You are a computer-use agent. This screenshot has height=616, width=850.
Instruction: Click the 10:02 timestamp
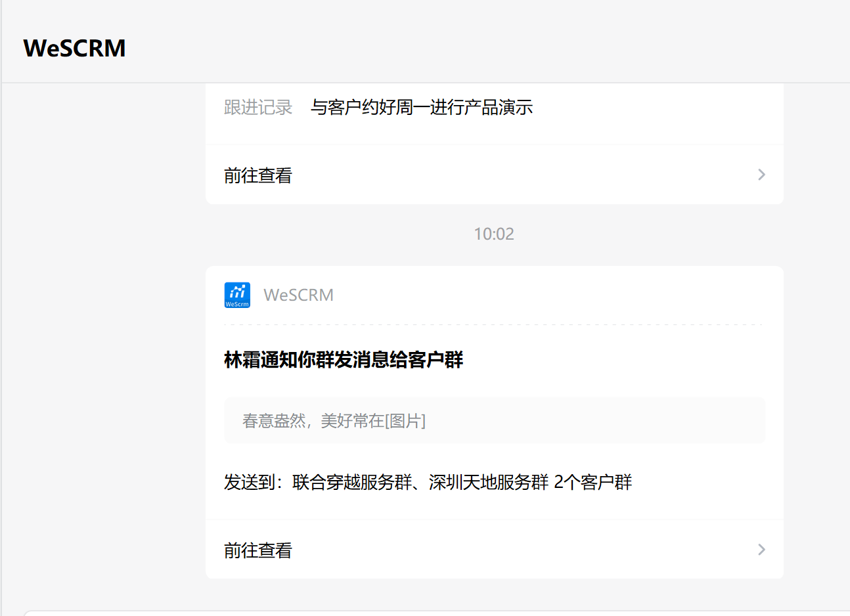click(494, 234)
